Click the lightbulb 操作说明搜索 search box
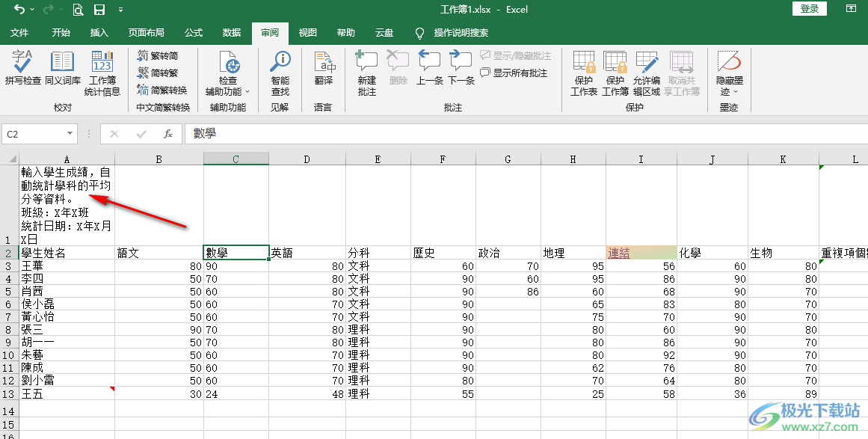868x439 pixels. coord(452,33)
